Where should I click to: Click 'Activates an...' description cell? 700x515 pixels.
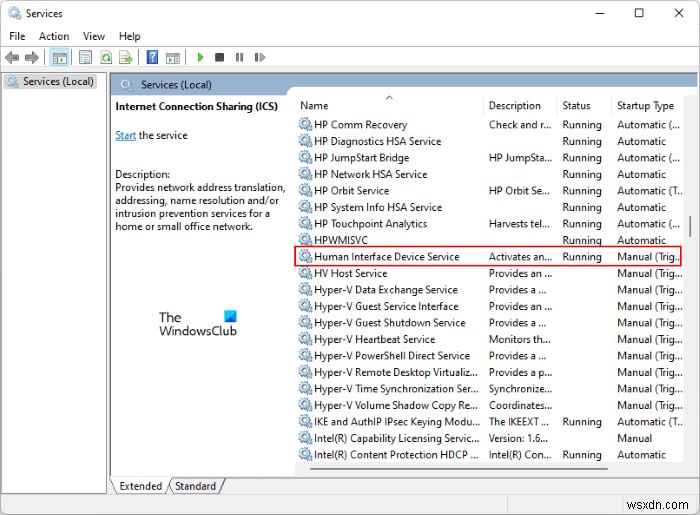pyautogui.click(x=521, y=257)
